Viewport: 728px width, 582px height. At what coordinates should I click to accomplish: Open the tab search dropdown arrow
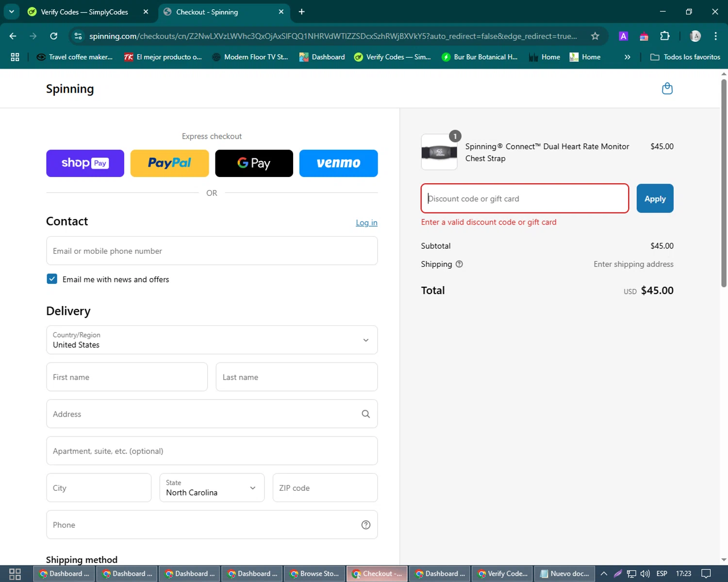click(12, 12)
